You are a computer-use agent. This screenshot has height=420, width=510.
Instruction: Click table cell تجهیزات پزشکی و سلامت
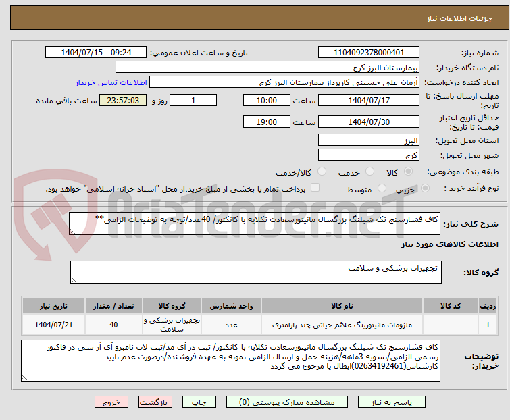(172, 325)
